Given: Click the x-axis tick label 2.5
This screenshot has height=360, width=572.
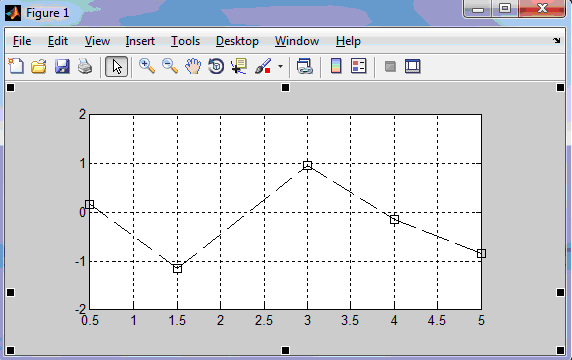Looking at the screenshot, I should pos(264,321).
